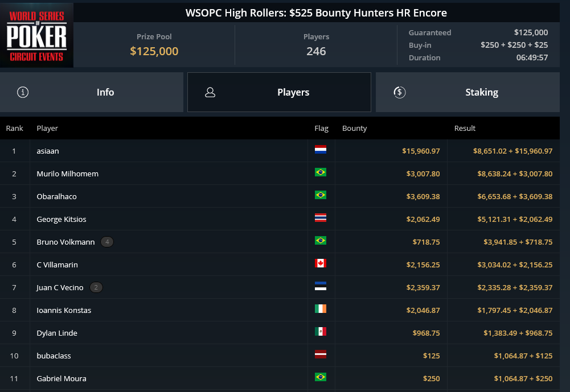Click the player name bubaclass
570x392 pixels.
click(54, 356)
